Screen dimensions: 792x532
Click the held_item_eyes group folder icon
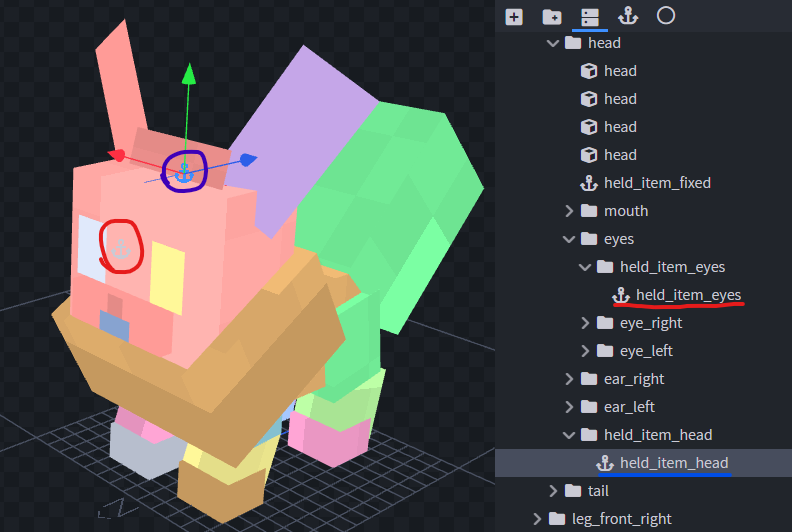pos(605,266)
